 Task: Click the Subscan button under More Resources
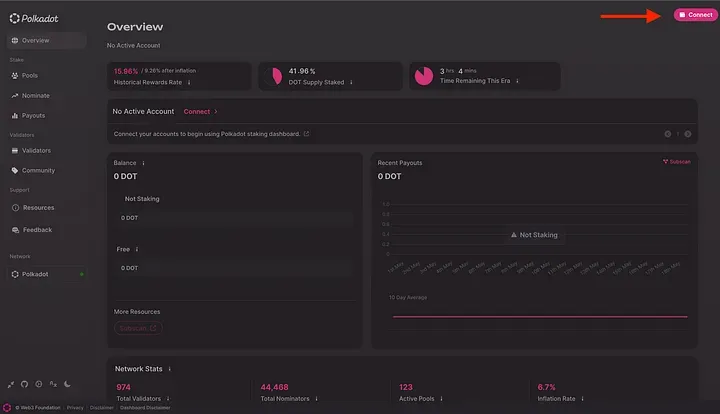pyautogui.click(x=138, y=328)
